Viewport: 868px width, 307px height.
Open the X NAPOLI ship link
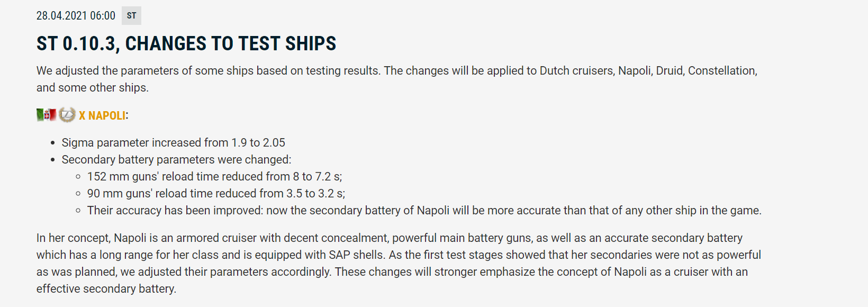pyautogui.click(x=103, y=115)
